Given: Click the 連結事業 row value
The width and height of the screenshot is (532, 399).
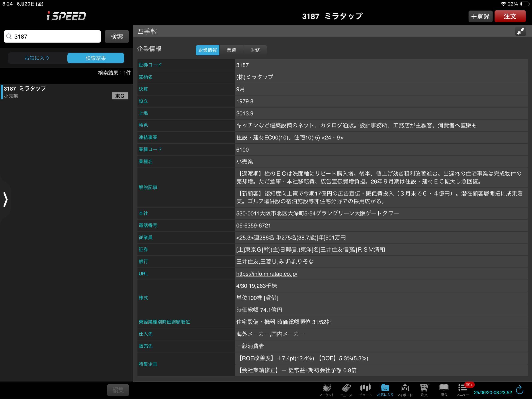Looking at the screenshot, I should coord(290,138).
